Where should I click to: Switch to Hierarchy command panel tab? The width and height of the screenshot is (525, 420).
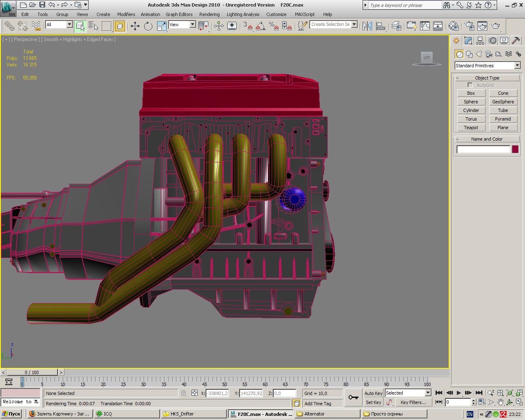(480, 41)
